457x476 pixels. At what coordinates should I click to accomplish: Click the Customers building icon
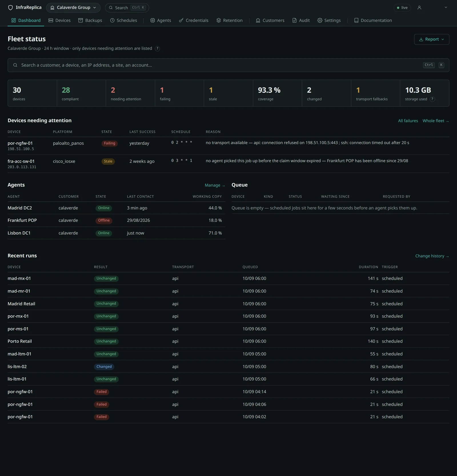click(x=258, y=20)
